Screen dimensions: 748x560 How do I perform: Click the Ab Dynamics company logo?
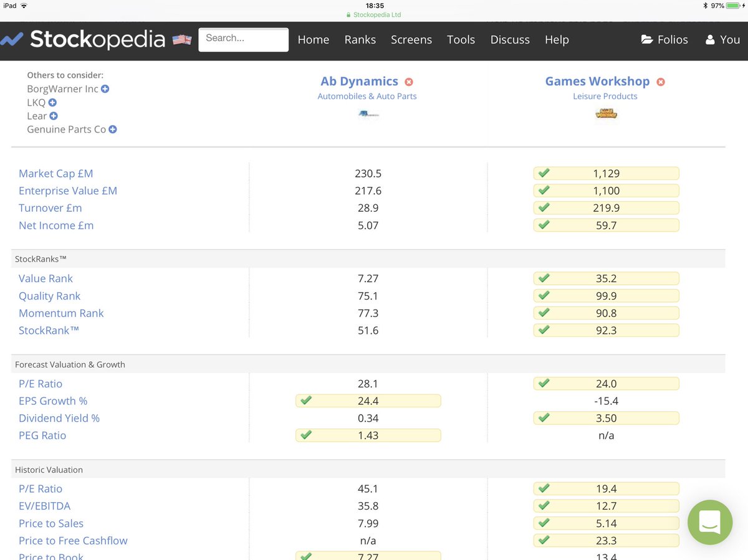pyautogui.click(x=368, y=114)
